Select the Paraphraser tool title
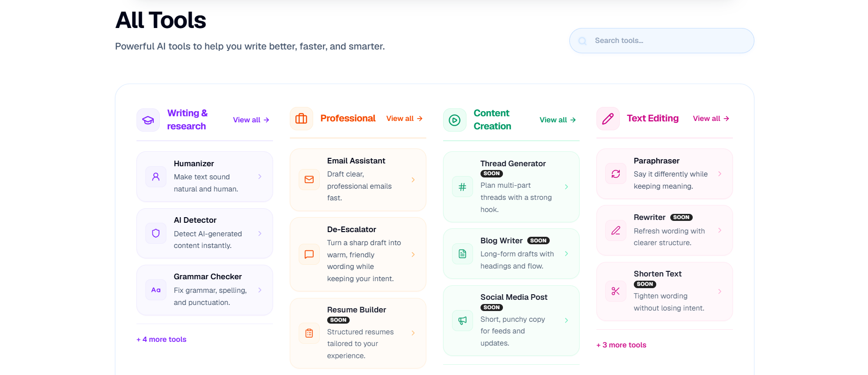The image size is (868, 375). [x=656, y=161]
